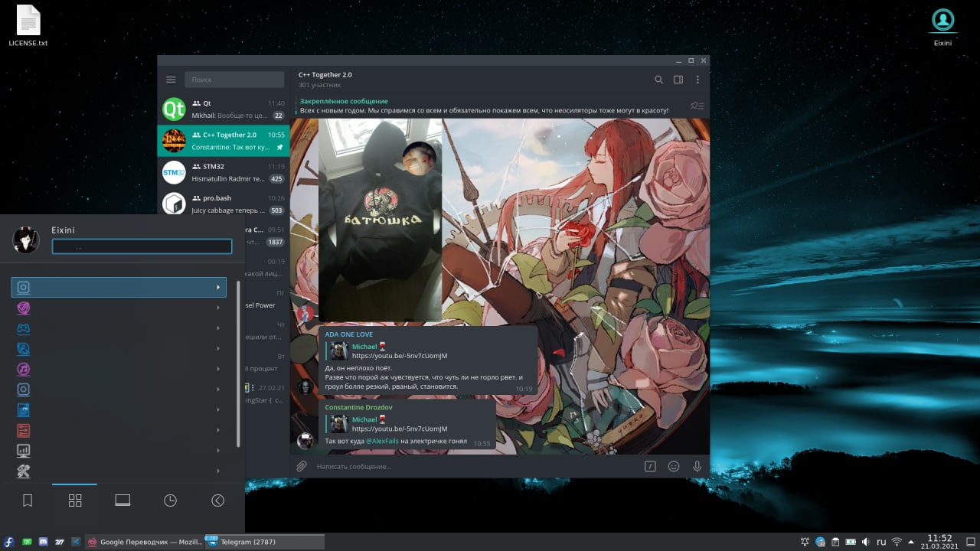Check battery status in system tray
The width and height of the screenshot is (980, 551).
(851, 542)
